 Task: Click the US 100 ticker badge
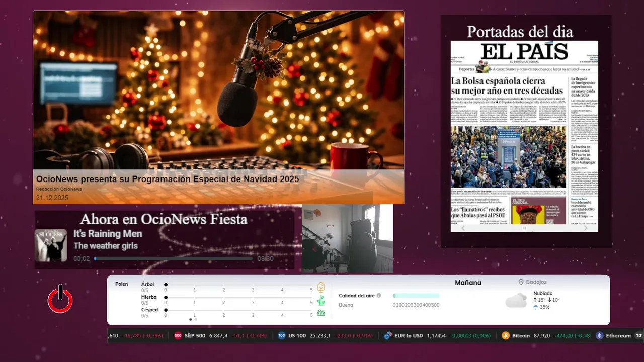pyautogui.click(x=282, y=336)
